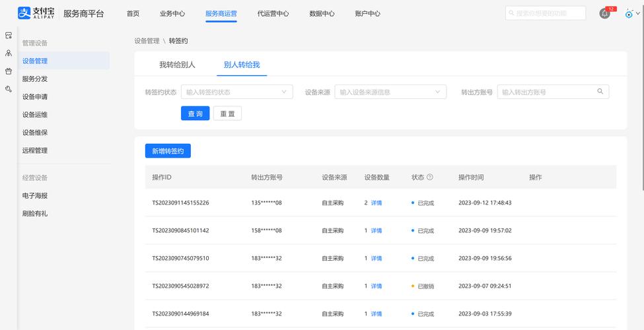Click the 设备来源 column header
The image size is (644, 330).
pyautogui.click(x=334, y=178)
